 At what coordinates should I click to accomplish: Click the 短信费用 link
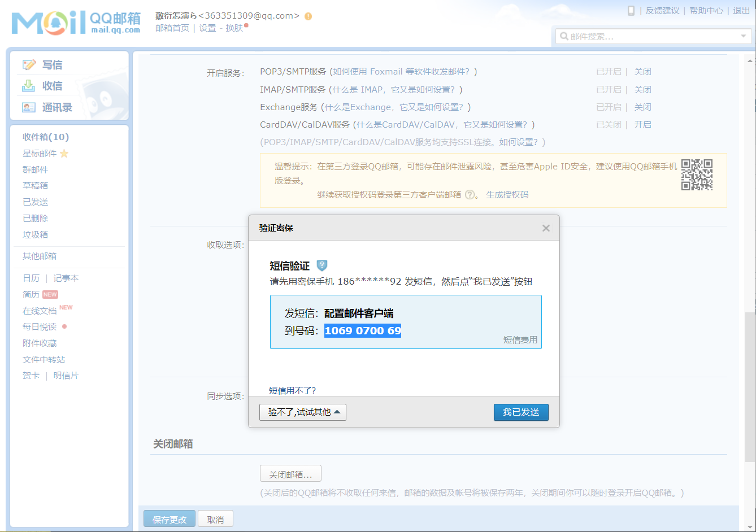[x=520, y=340]
